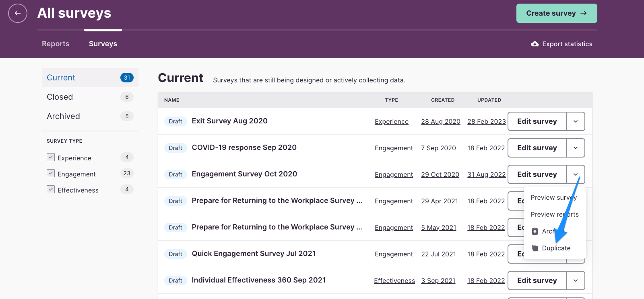Click the cloud icon beside Export statistics
The image size is (644, 299).
coord(535,44)
